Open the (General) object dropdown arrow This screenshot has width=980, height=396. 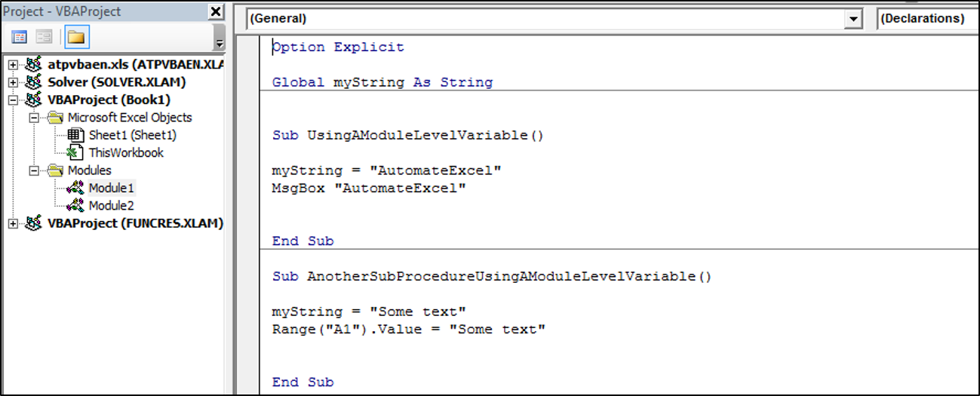tap(853, 20)
